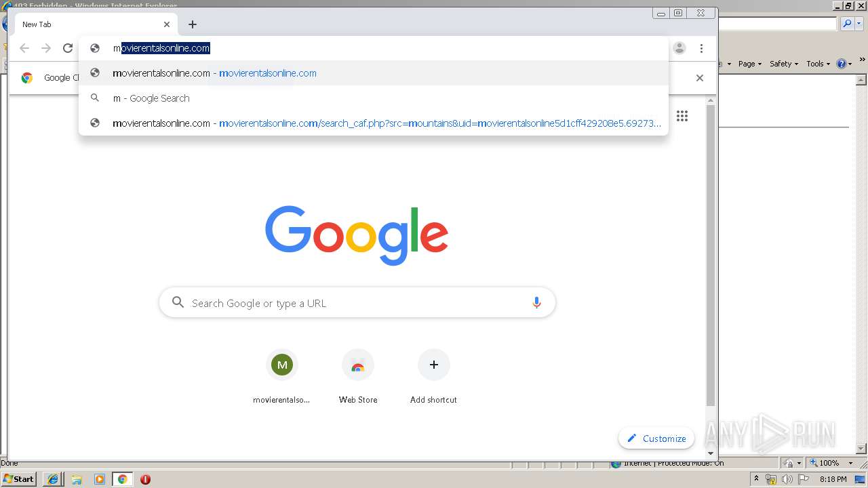This screenshot has width=868, height=488.
Task: Click magnifier icon in Google search box
Action: (178, 302)
